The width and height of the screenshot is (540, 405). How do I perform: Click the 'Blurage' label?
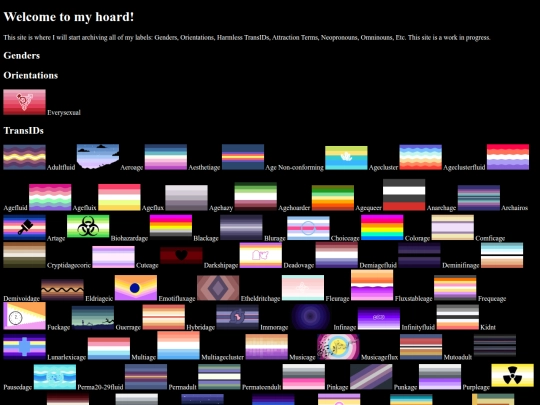pos(274,238)
